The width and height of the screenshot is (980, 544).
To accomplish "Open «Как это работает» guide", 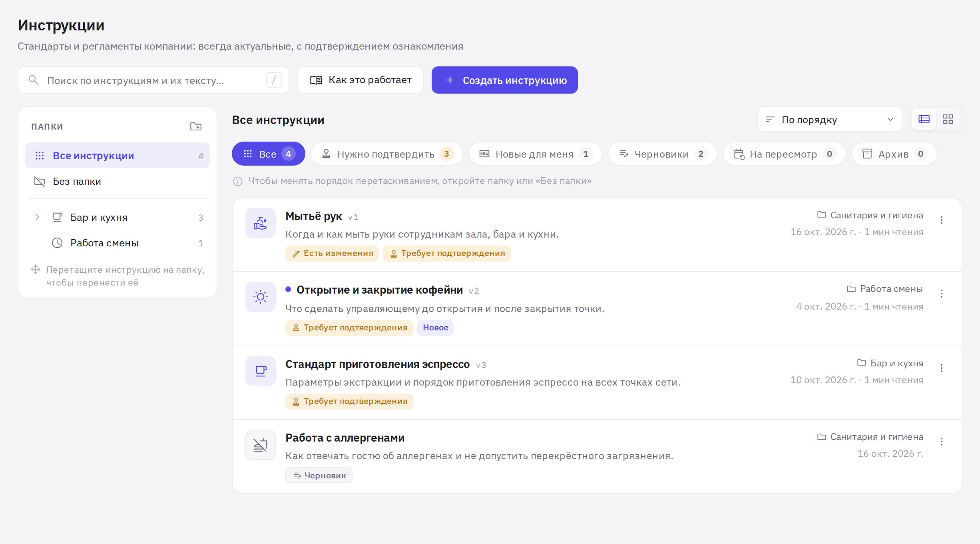I will (360, 80).
